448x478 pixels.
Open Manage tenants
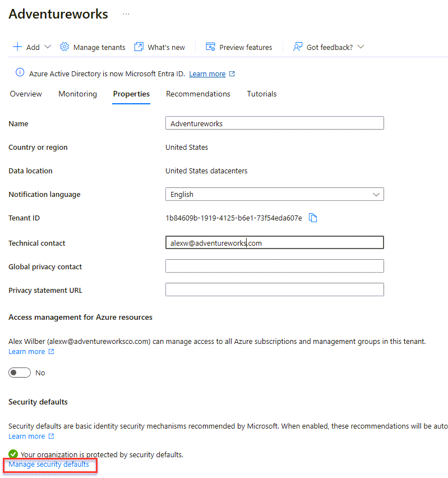tap(99, 47)
